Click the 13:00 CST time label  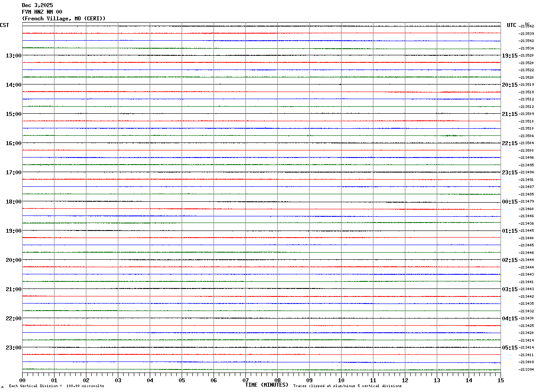pyautogui.click(x=13, y=56)
